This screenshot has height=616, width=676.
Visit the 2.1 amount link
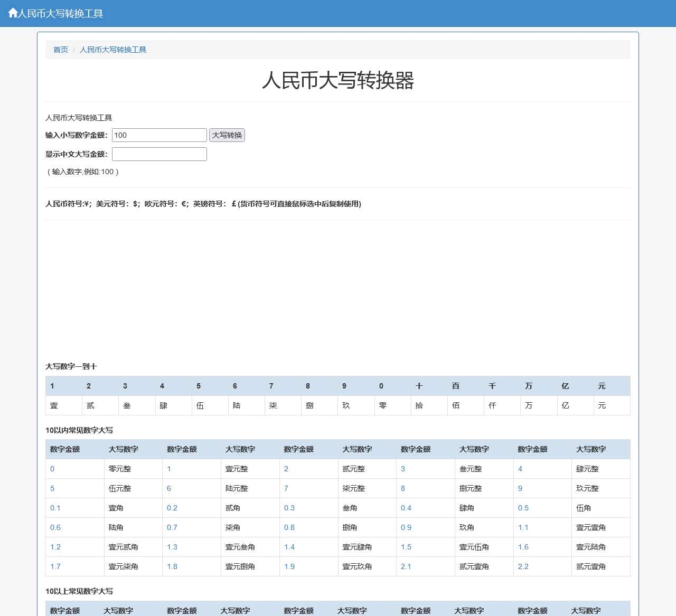tap(406, 566)
